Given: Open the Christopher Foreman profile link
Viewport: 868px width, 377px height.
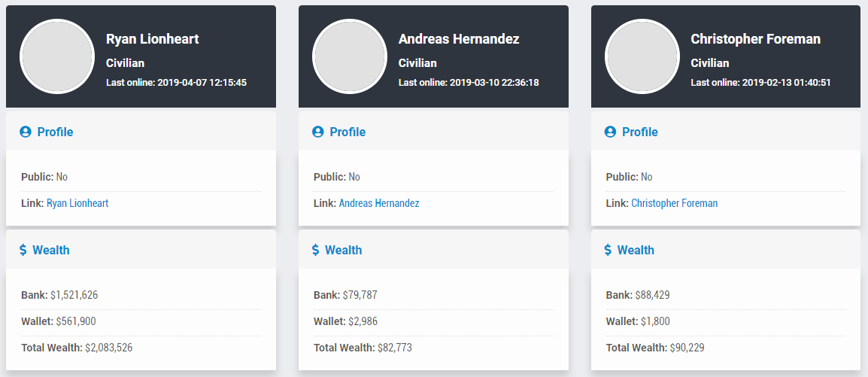Looking at the screenshot, I should pos(674,203).
